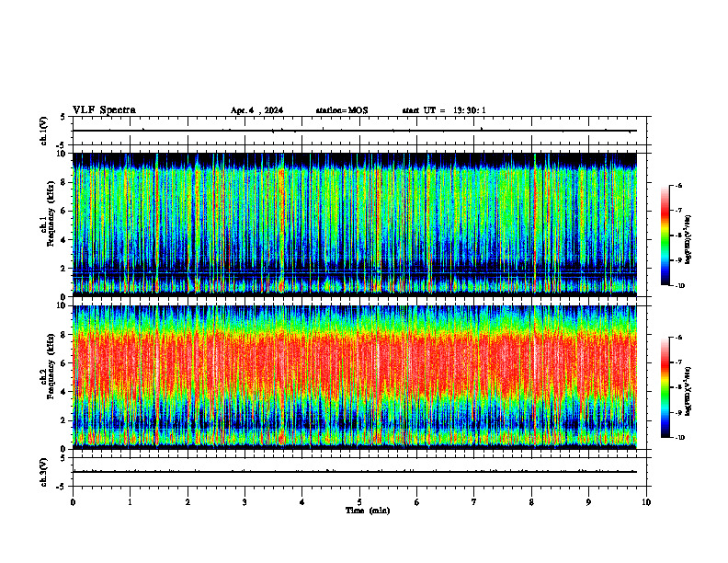728x563 pixels.
Task: Click time axis tick label "8"
Action: click(531, 502)
